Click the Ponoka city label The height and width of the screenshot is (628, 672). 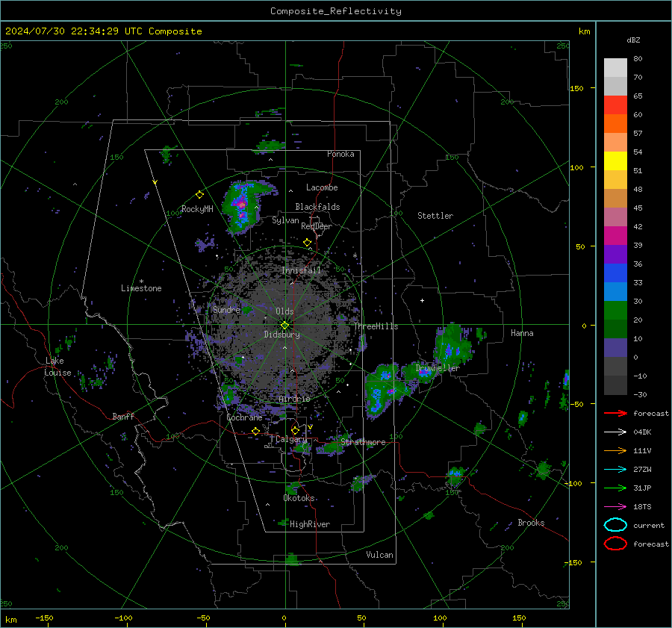pyautogui.click(x=340, y=154)
